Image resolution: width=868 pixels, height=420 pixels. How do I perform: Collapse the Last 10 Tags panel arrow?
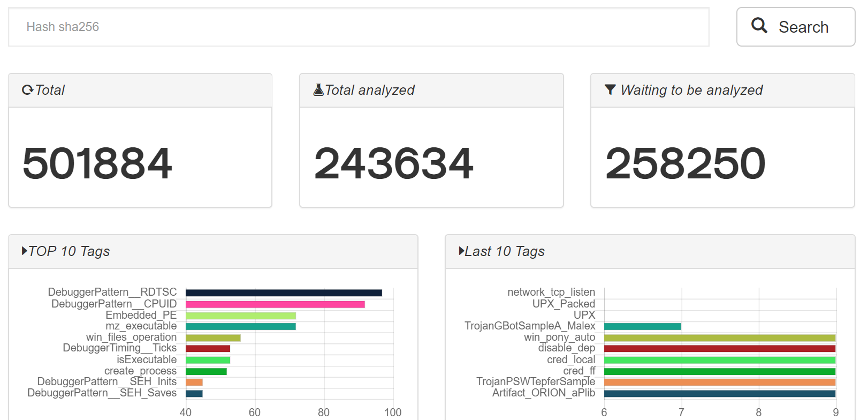(x=461, y=251)
